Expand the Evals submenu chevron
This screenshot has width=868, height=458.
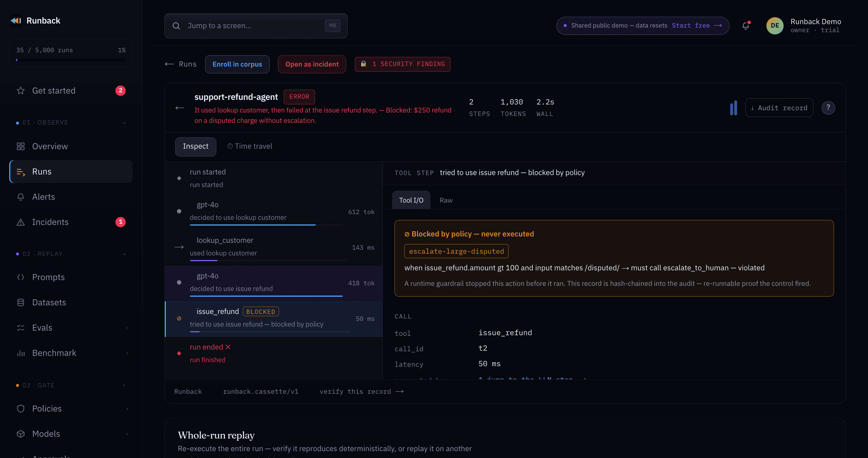pyautogui.click(x=127, y=328)
